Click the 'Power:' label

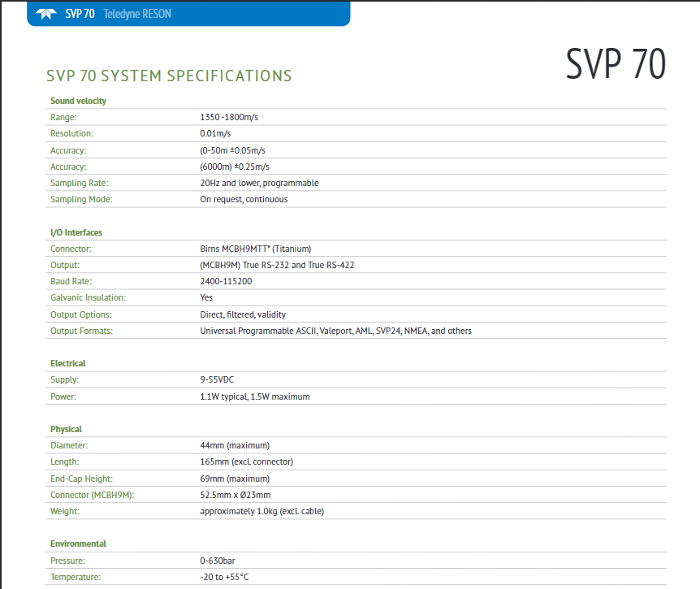tap(63, 396)
